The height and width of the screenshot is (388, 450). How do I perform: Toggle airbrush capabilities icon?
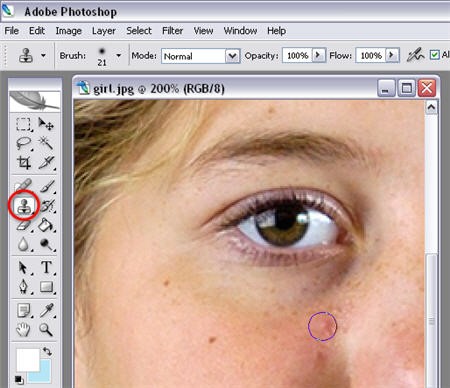point(415,55)
